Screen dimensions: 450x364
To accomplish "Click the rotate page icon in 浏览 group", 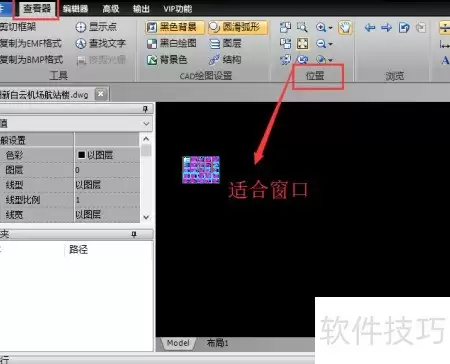I will (x=404, y=27).
